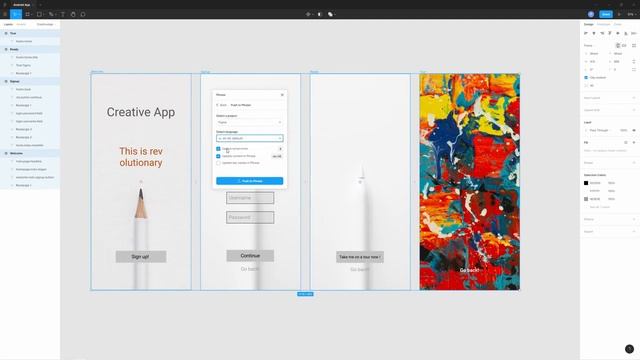
Task: Switch to the Prototype tab
Action: pyautogui.click(x=603, y=24)
